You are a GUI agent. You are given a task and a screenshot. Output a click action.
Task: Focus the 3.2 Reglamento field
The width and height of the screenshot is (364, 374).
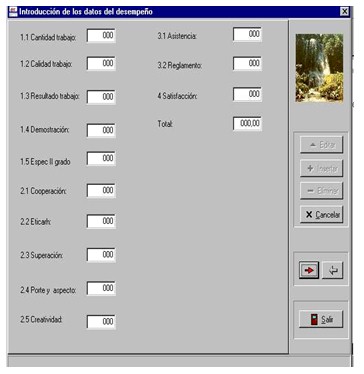coord(247,63)
